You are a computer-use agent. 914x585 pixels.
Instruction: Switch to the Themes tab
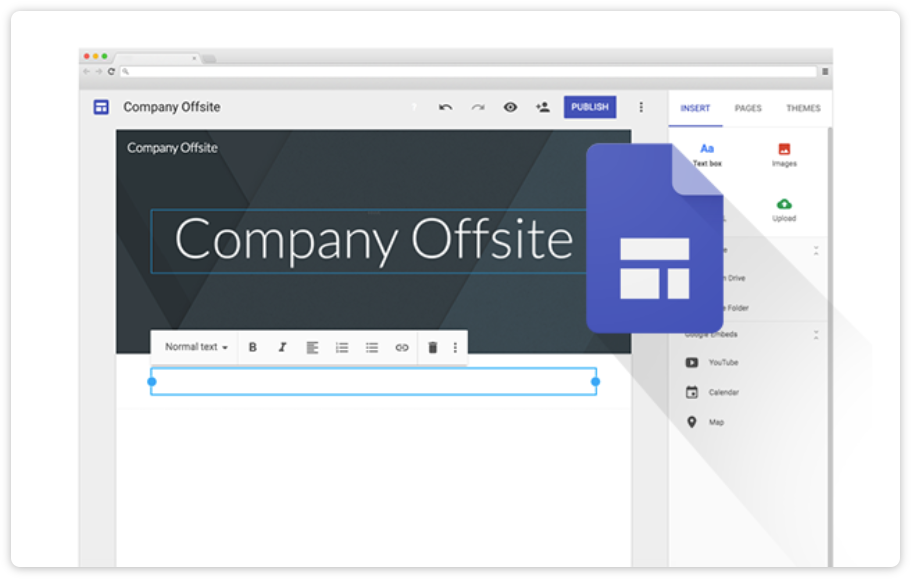pos(803,108)
